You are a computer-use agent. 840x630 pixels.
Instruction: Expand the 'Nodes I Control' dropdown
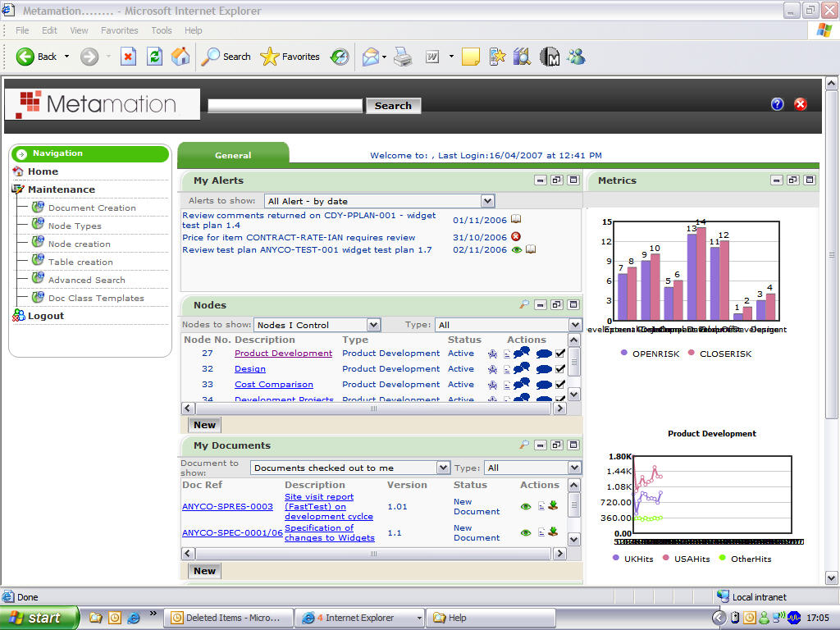tap(373, 325)
